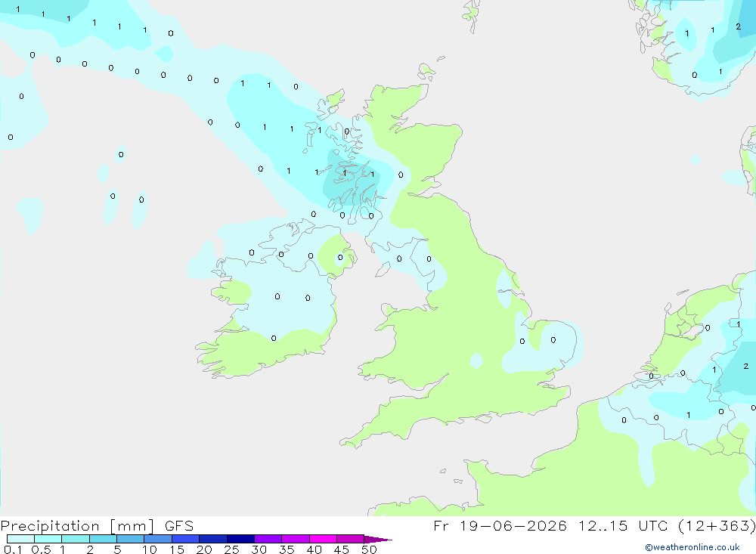
Task: Pick the 20–25 mm dark blue swatch
Action: coord(212,539)
